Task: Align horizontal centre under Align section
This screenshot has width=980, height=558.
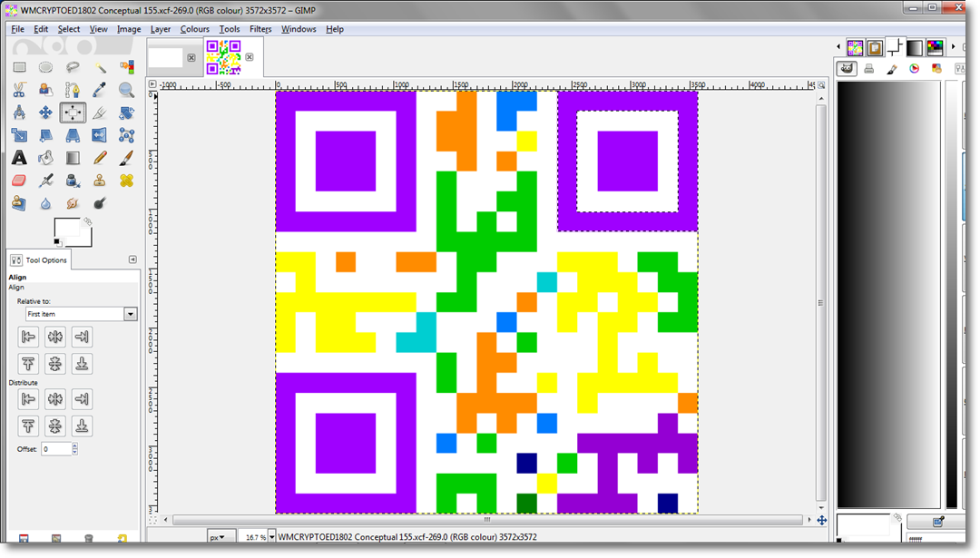Action: [55, 337]
